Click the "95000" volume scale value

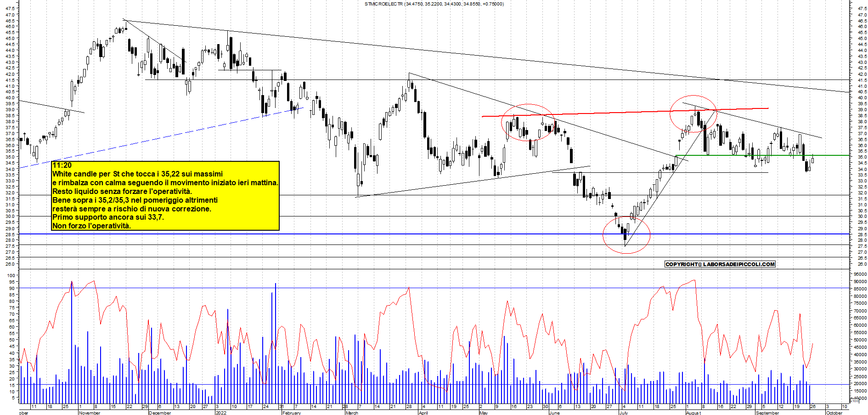click(860, 274)
